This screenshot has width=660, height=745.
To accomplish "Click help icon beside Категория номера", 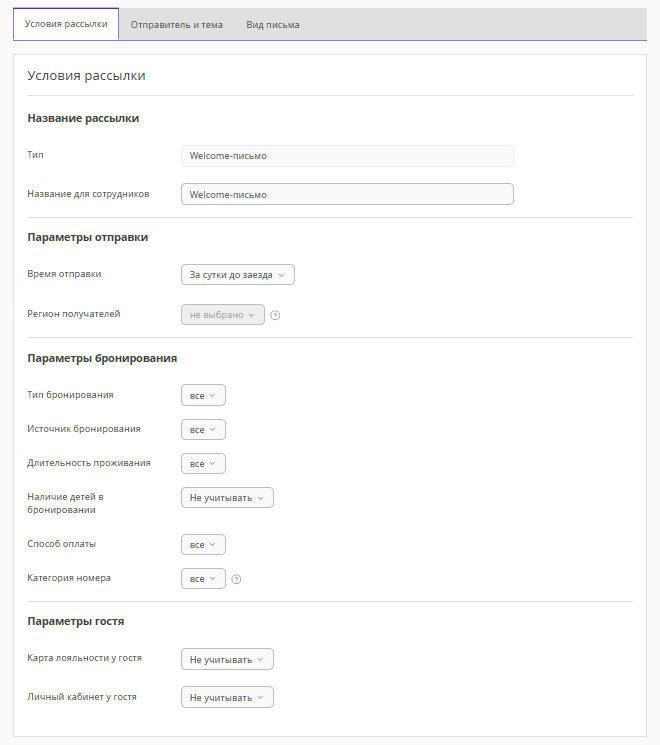I will point(236,579).
